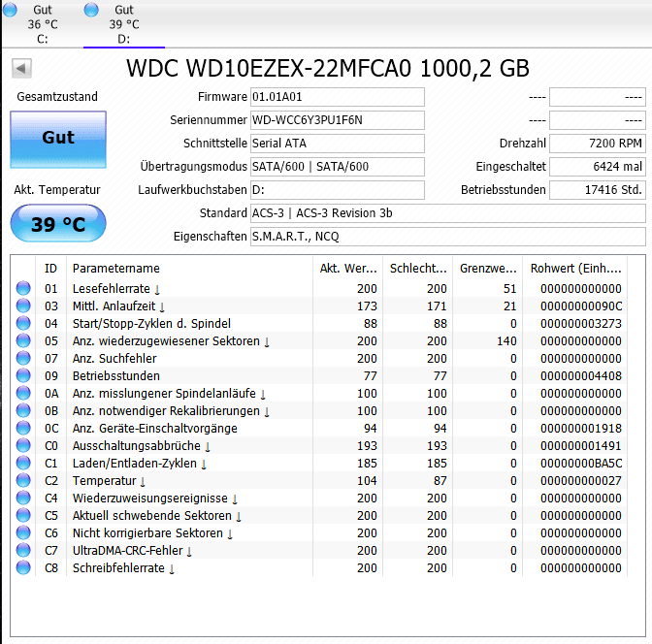Click status orb for Start/Stopp-Zyklen row
652x644 pixels.
(23, 323)
